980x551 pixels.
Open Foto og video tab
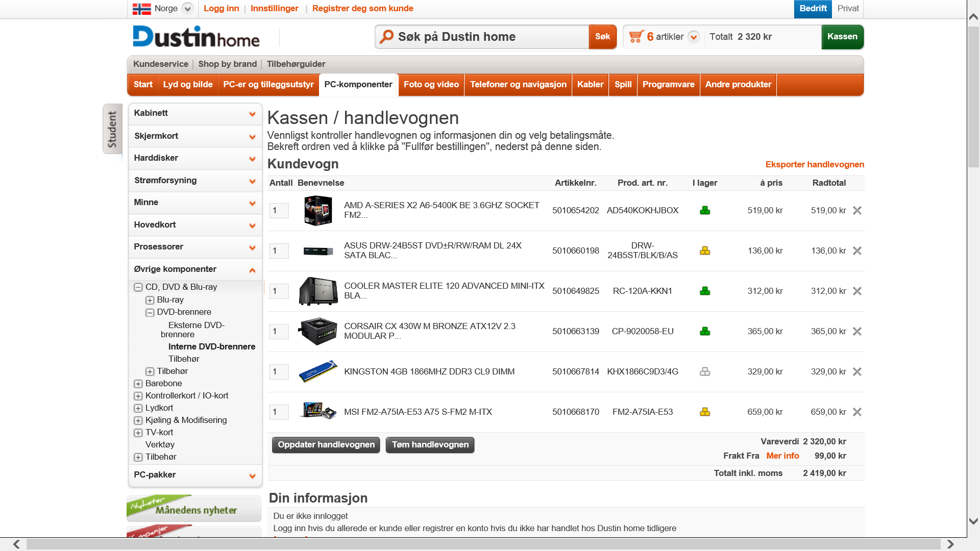pos(431,85)
